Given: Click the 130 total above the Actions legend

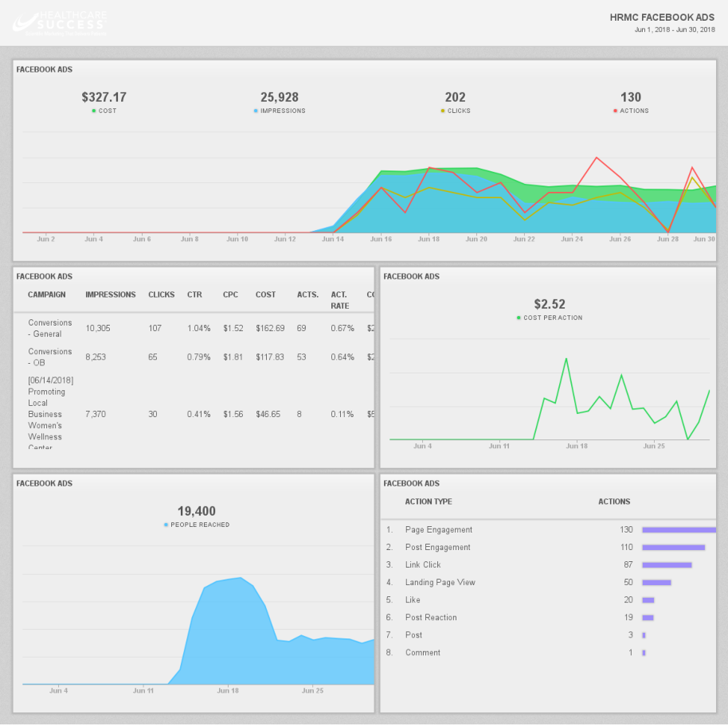Looking at the screenshot, I should 631,97.
